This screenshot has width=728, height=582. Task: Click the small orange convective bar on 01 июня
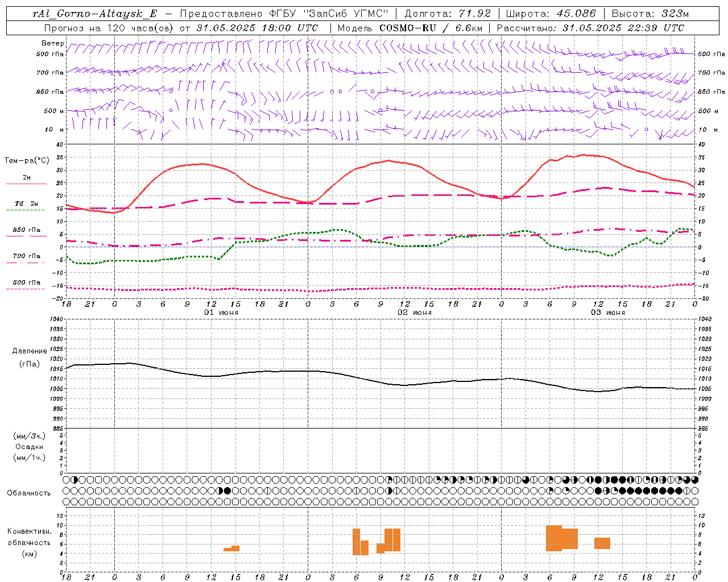[x=231, y=548]
